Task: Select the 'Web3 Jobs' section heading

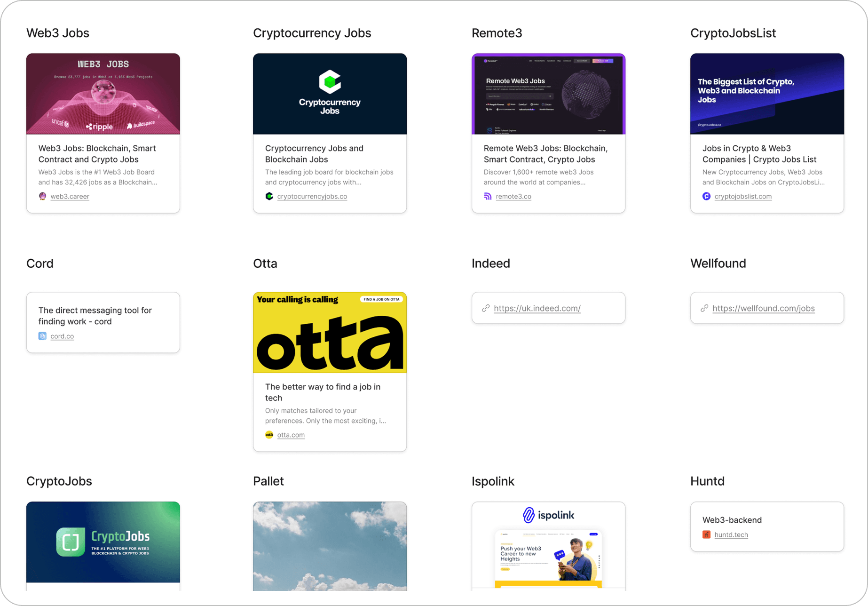Action: pos(58,33)
